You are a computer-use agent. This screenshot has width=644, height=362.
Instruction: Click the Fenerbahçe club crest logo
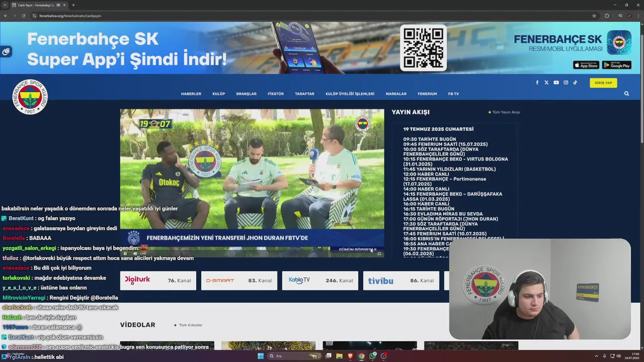tap(30, 97)
